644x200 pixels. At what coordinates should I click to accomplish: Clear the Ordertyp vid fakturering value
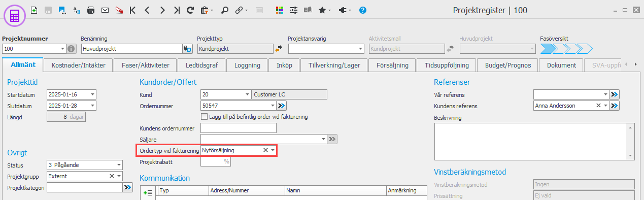[265, 150]
